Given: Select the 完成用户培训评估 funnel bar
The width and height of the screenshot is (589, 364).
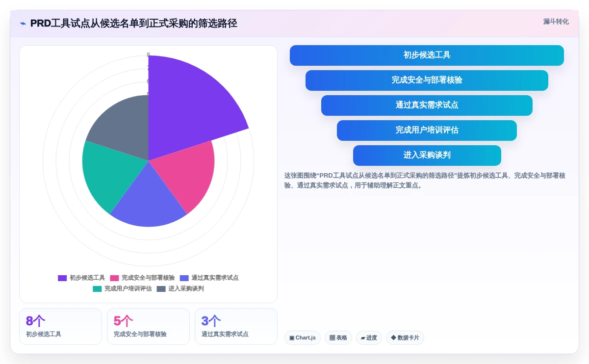Looking at the screenshot, I should (x=427, y=130).
